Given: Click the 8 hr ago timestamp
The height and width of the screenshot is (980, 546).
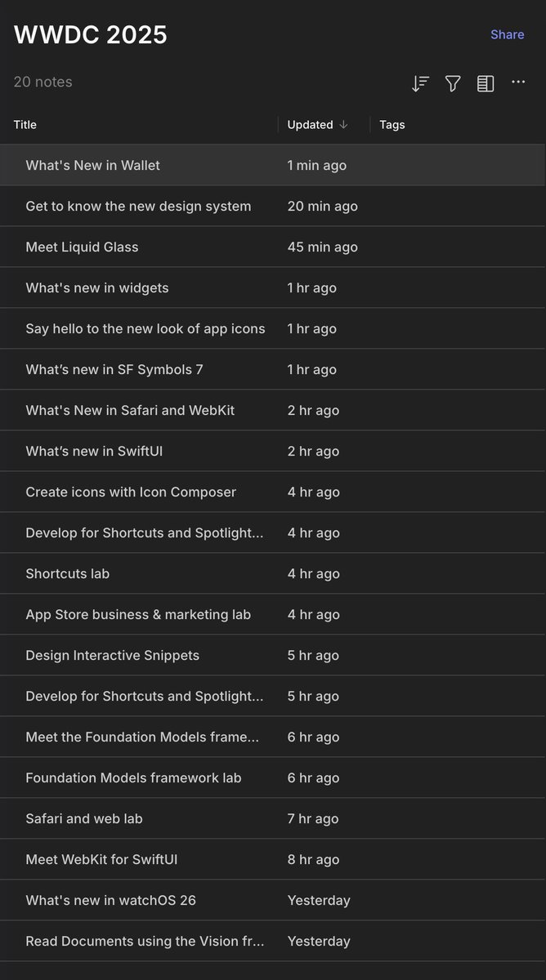Looking at the screenshot, I should (x=313, y=859).
